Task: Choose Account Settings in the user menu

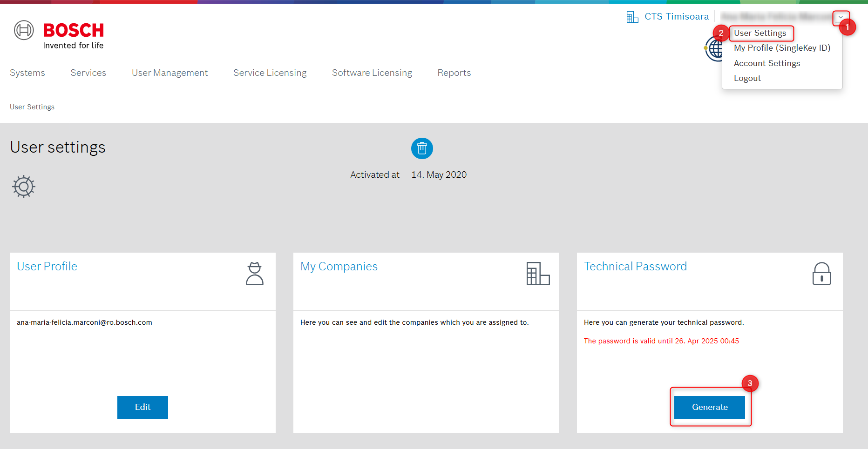Action: tap(766, 63)
